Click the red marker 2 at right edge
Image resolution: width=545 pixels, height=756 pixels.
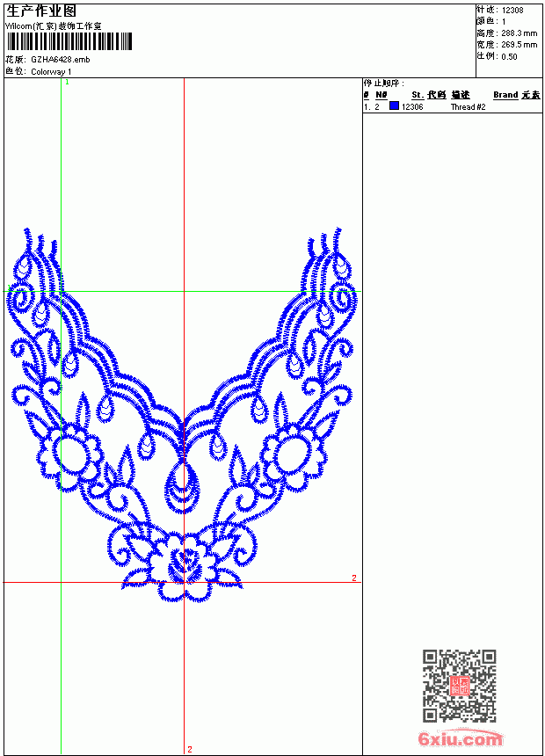click(354, 578)
